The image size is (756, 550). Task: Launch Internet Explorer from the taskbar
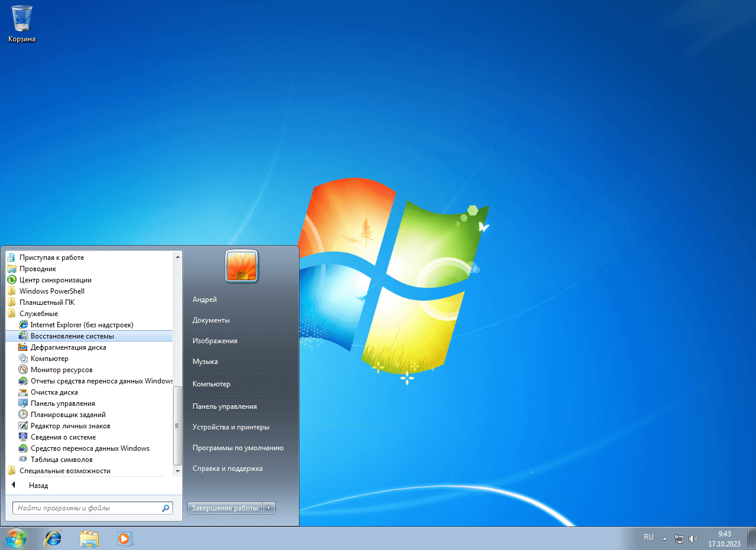(53, 538)
